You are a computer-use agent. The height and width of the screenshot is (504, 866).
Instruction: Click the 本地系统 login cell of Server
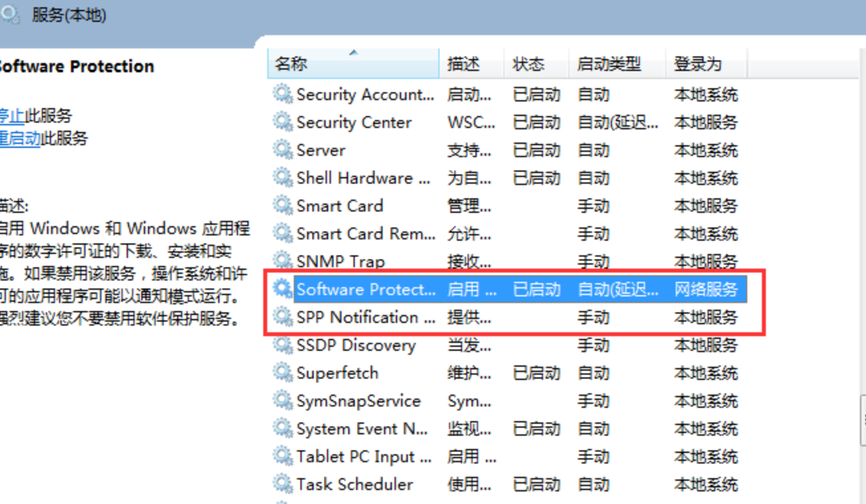[706, 150]
